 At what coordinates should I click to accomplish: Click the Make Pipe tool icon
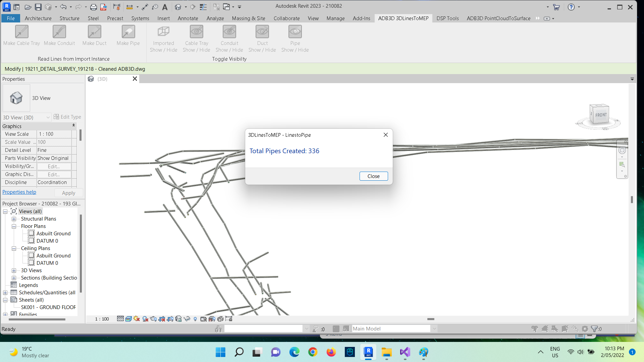pyautogui.click(x=128, y=32)
